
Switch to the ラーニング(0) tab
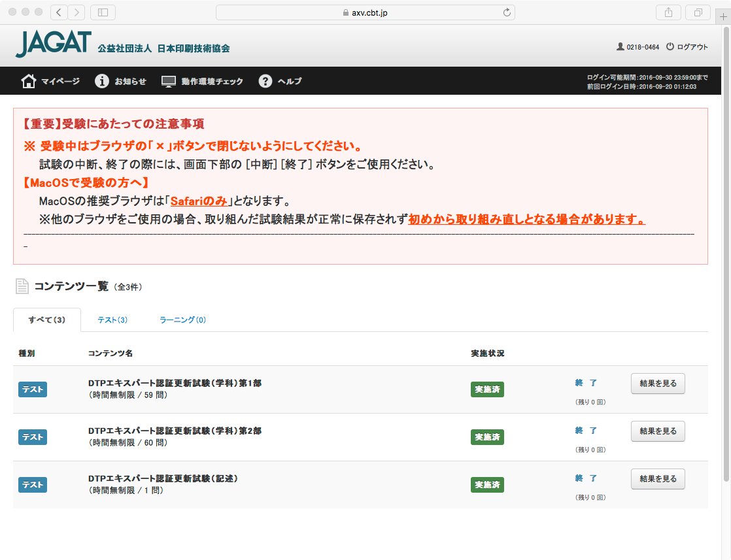(183, 320)
